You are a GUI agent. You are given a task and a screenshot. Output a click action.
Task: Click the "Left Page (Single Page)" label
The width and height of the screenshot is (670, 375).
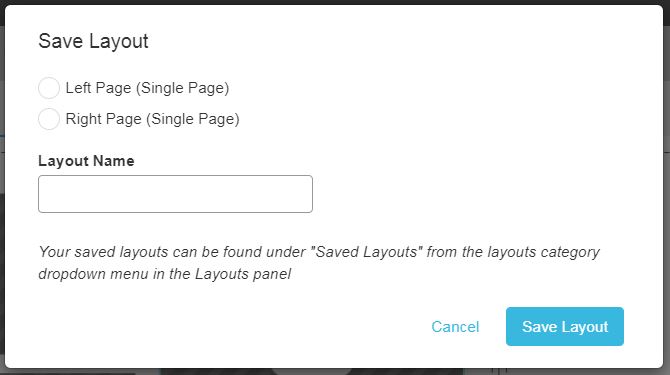pos(147,88)
